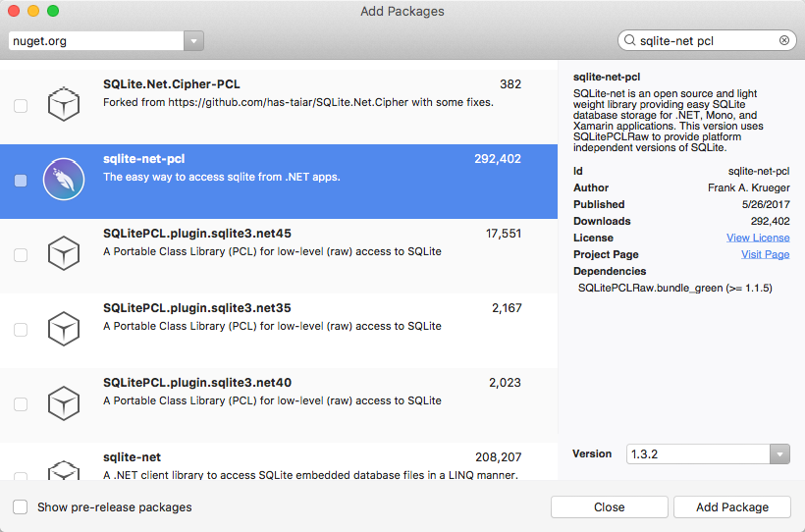805x532 pixels.
Task: Click the SQLitePCL.plugin.sqlite3.net40 package icon
Action: (64, 402)
